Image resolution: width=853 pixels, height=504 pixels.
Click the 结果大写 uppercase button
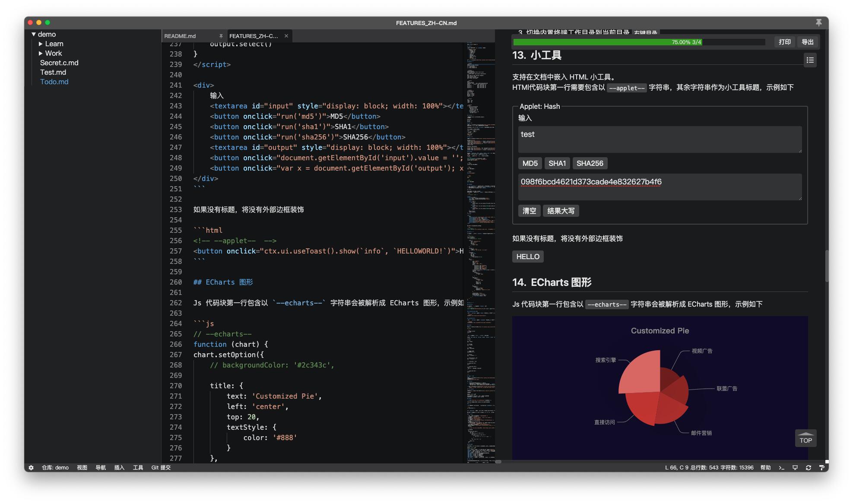point(561,211)
